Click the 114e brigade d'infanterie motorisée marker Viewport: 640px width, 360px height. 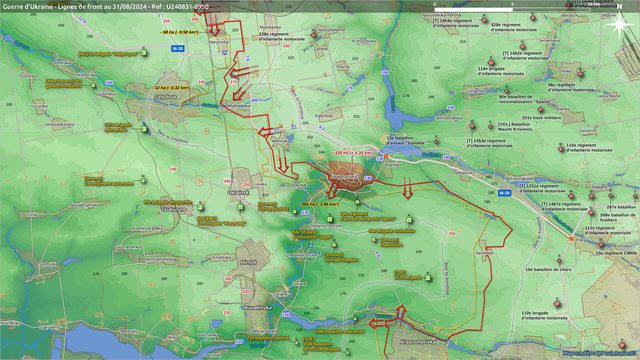coord(491,62)
